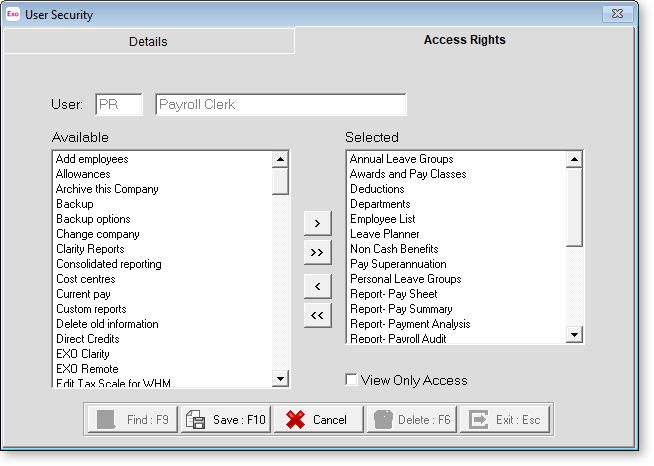This screenshot has height=466, width=654.
Task: Move selected item right with single arrow
Action: click(x=317, y=222)
